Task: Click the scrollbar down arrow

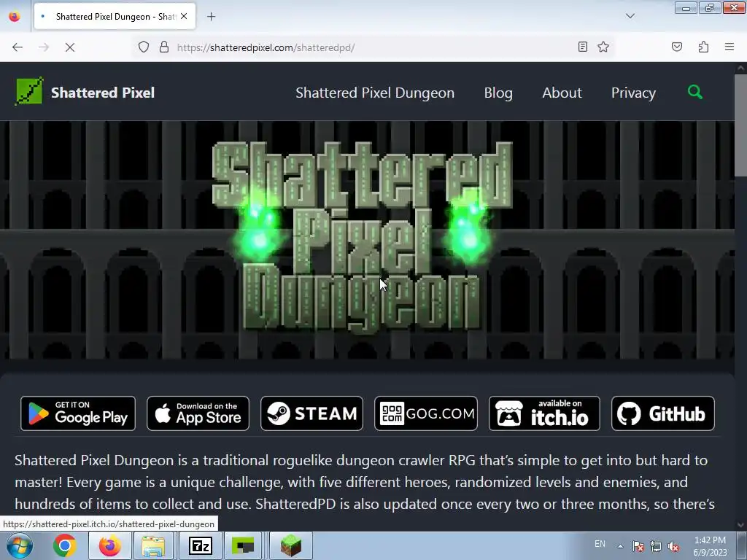Action: (740, 525)
